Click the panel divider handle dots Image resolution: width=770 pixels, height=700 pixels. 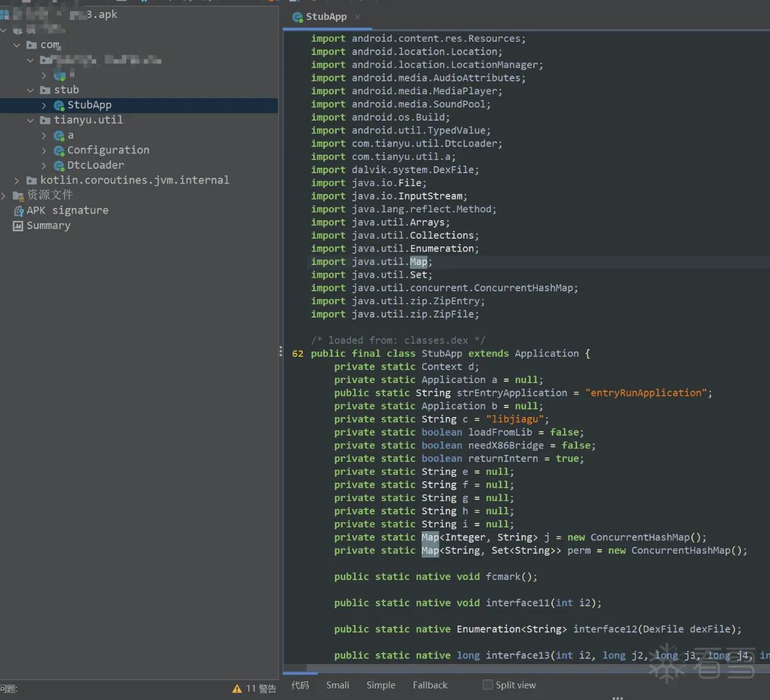280,351
